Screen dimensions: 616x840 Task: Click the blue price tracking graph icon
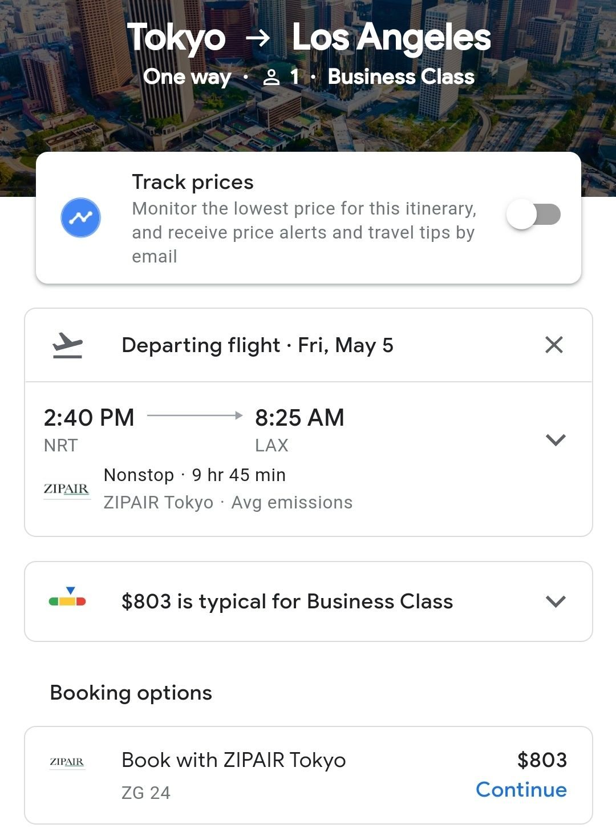click(x=80, y=217)
